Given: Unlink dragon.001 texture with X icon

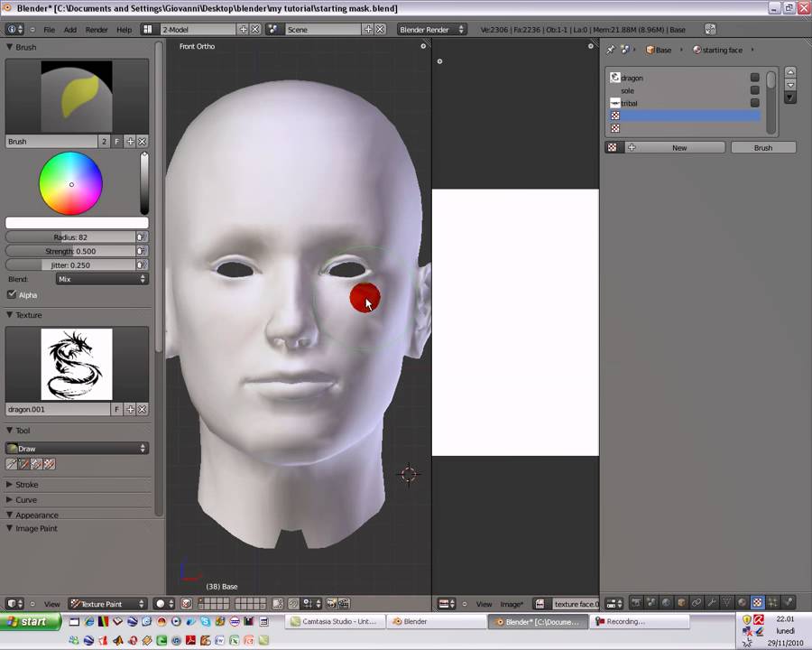Looking at the screenshot, I should coord(143,409).
